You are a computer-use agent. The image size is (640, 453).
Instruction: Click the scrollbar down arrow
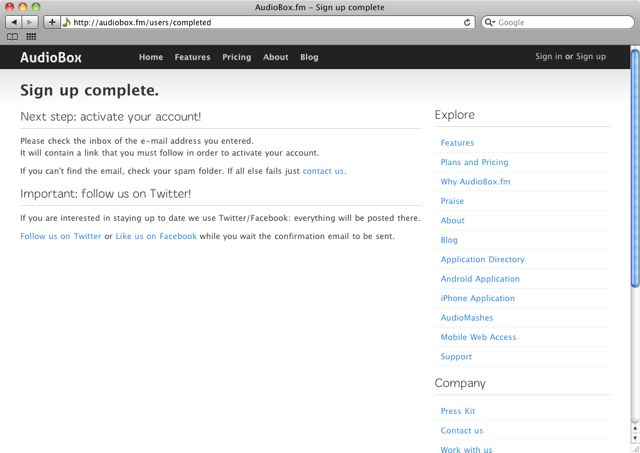pyautogui.click(x=635, y=438)
